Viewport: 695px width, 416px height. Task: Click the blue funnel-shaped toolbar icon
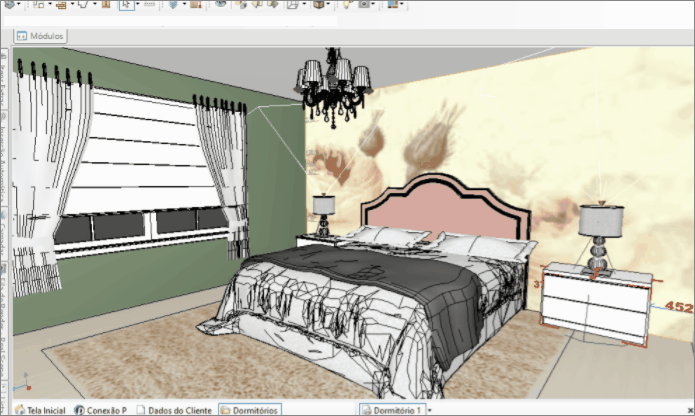coord(173,4)
